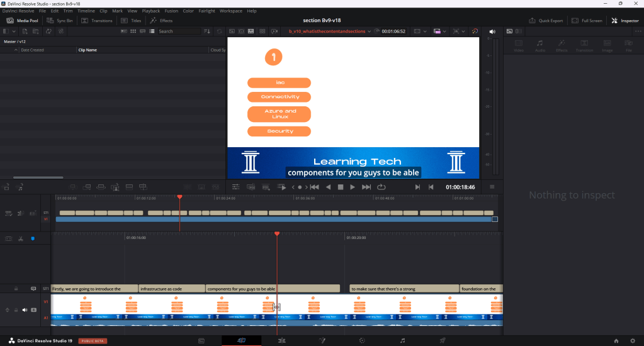The height and width of the screenshot is (346, 644).
Task: Switch media pool to filmstrip view
Action: (123, 31)
